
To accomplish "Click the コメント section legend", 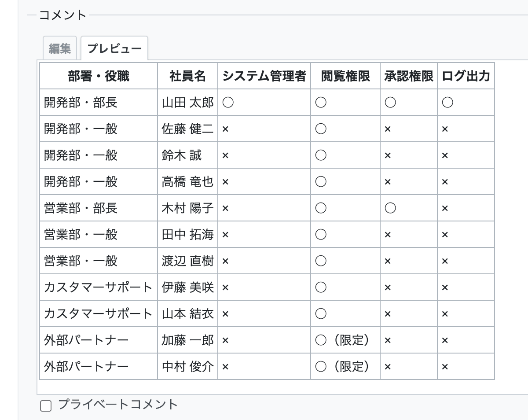I will [x=63, y=15].
